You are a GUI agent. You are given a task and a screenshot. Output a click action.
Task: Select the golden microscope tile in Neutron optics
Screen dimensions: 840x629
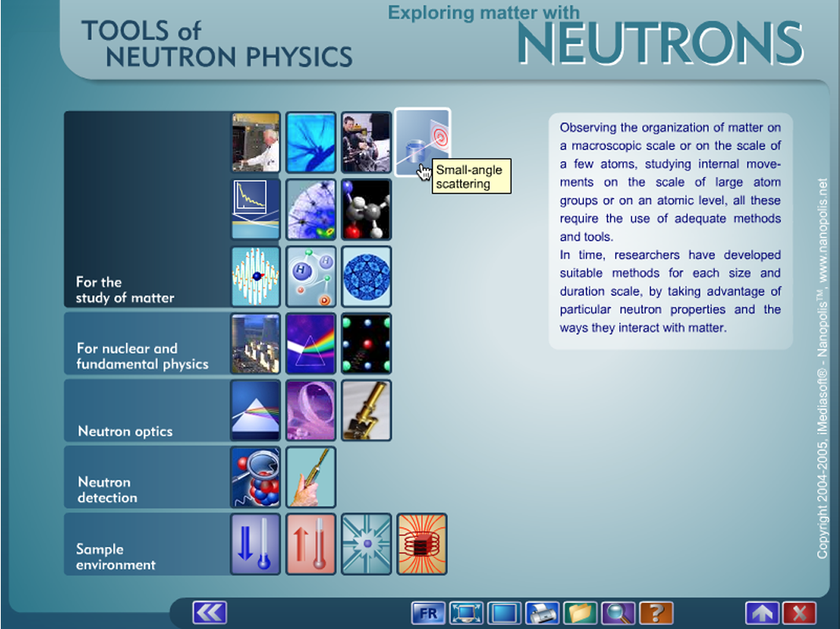click(366, 410)
